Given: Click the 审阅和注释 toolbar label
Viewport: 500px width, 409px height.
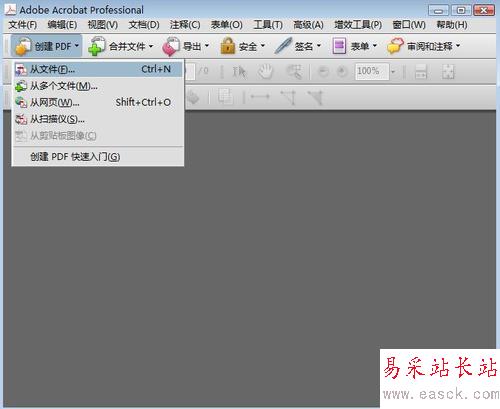Looking at the screenshot, I should tap(430, 46).
